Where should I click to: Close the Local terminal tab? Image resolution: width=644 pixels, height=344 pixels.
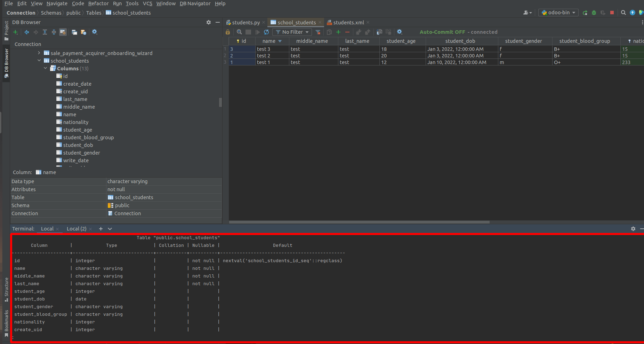[x=57, y=229]
